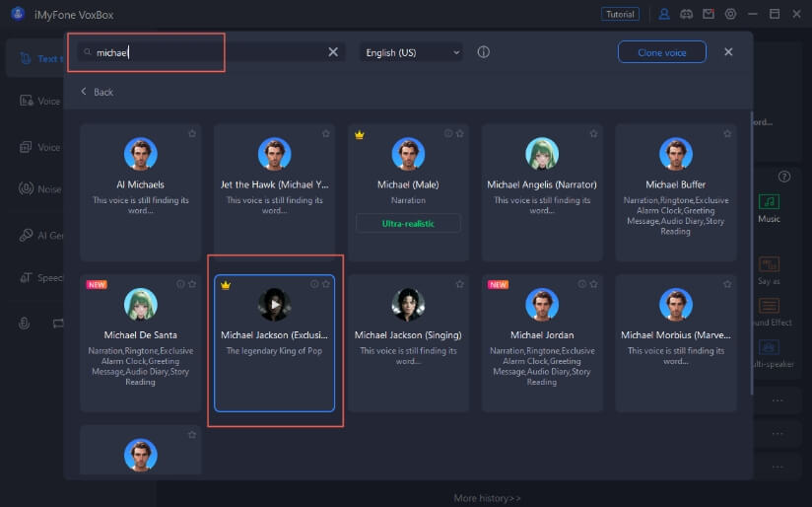
Task: Open info icon on Michael Jordan card
Action: click(x=582, y=284)
